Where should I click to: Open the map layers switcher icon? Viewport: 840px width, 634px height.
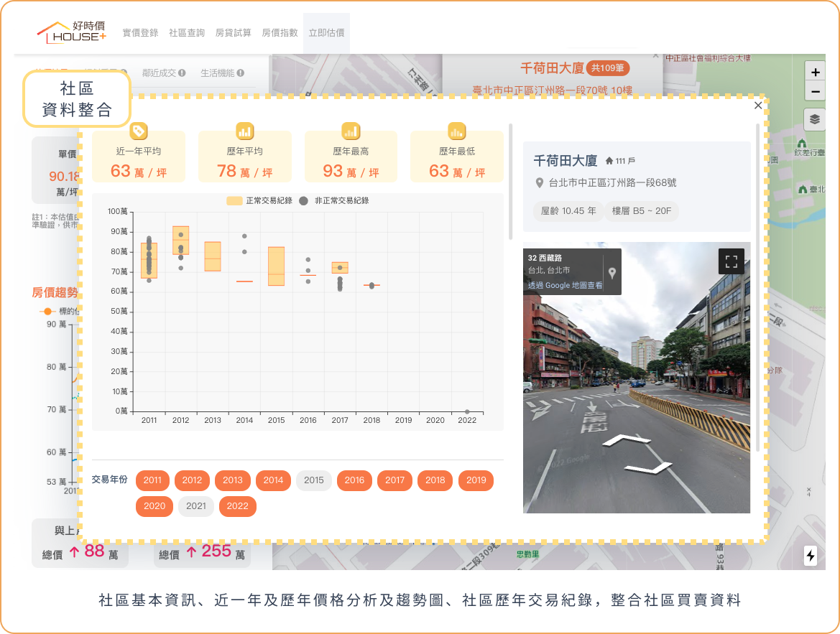tap(814, 120)
